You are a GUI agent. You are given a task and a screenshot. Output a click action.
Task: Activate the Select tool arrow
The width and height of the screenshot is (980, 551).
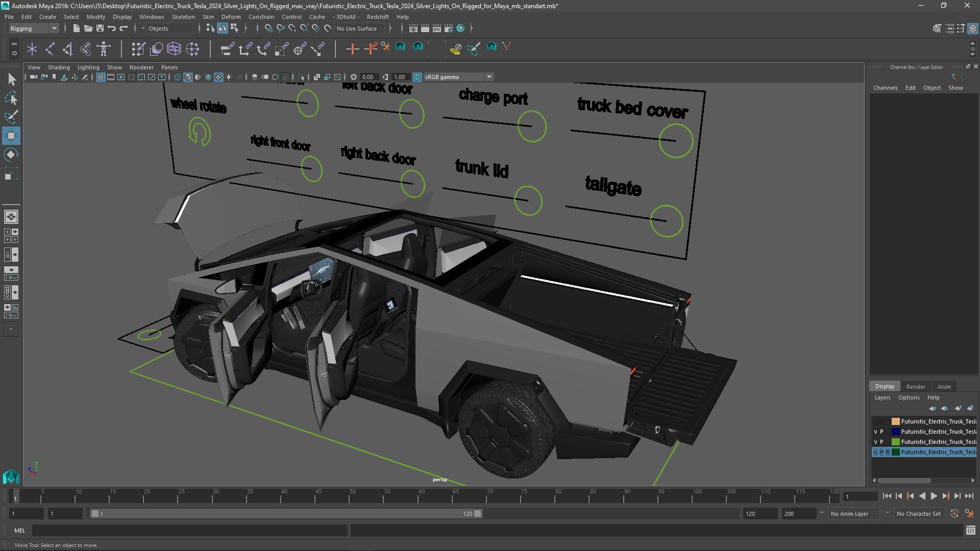click(11, 79)
